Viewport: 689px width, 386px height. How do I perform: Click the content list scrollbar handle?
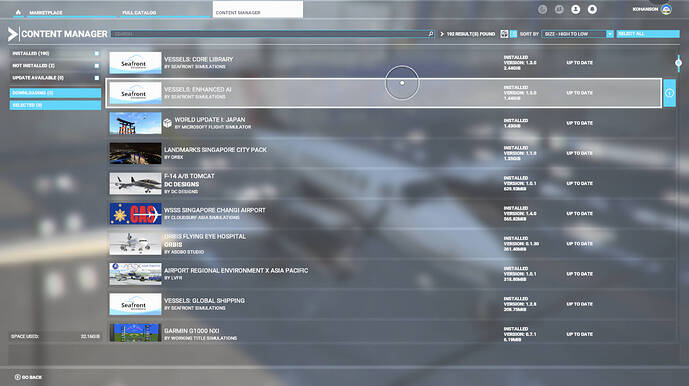[678, 63]
